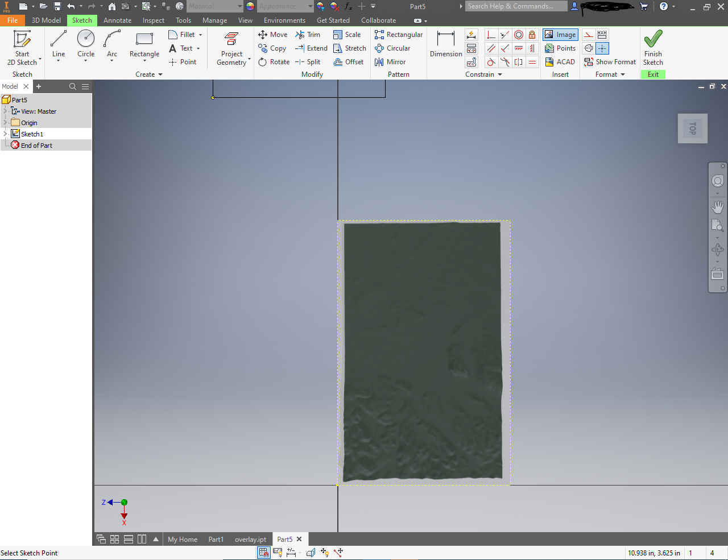Click the Trim button
728x560 pixels.
[308, 35]
